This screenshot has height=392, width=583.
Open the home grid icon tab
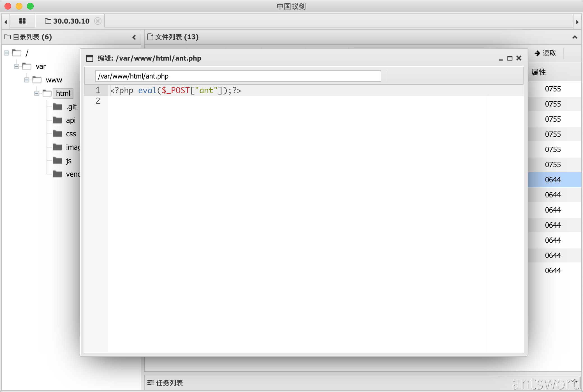(22, 21)
